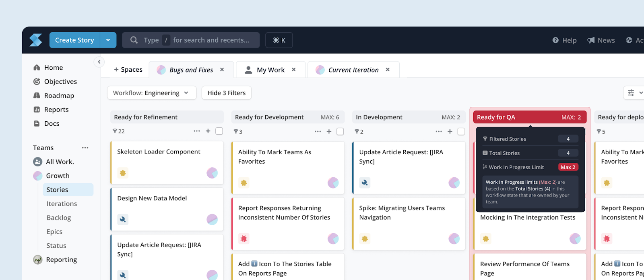
Task: Tick the Ready for Development select-all checkbox
Action: (340, 131)
